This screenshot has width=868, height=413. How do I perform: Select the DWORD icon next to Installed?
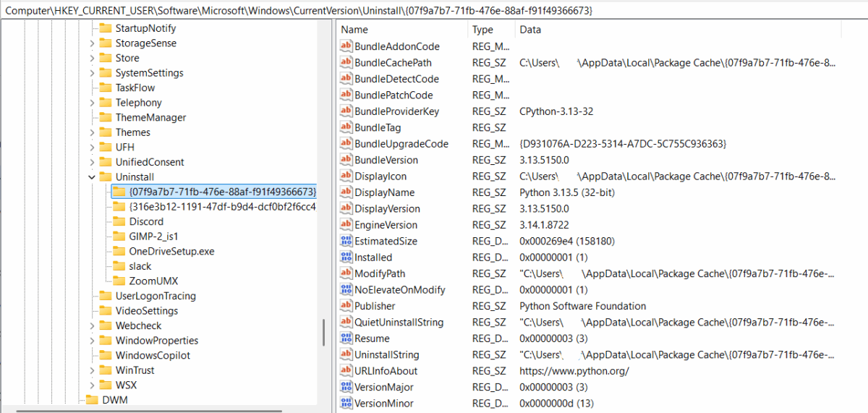point(346,257)
